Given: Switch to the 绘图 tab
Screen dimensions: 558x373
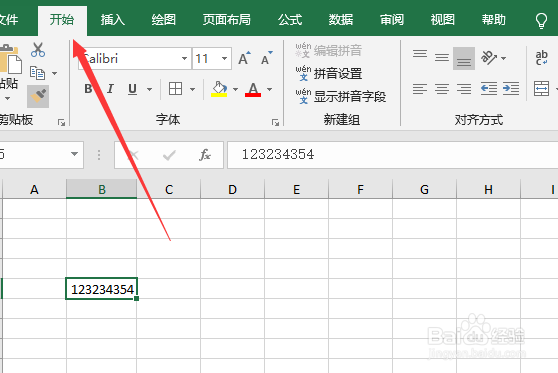Looking at the screenshot, I should point(164,19).
